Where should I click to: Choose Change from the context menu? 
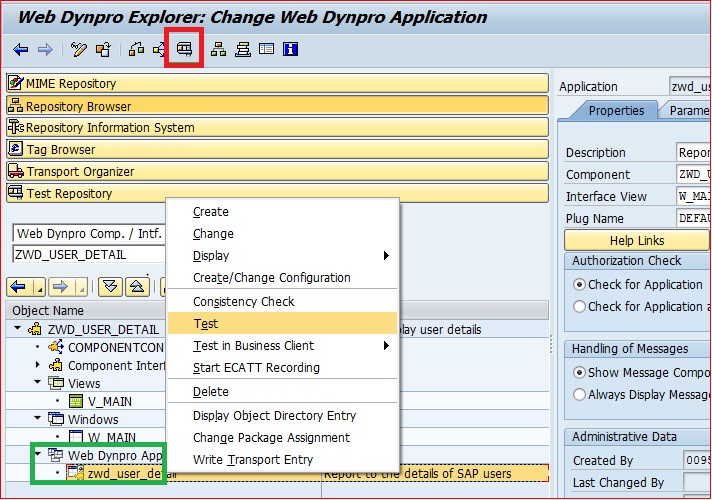[282, 233]
